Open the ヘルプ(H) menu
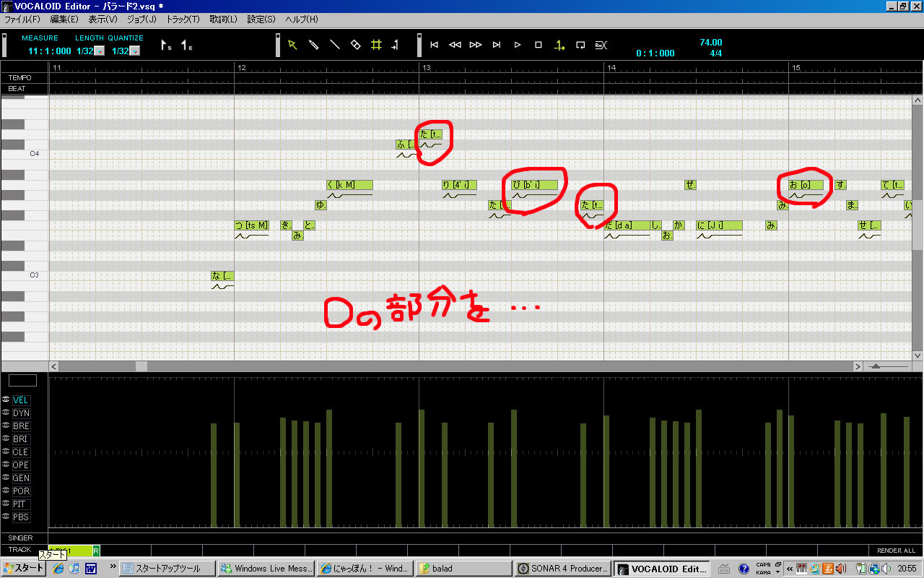This screenshot has height=578, width=924. tap(302, 20)
